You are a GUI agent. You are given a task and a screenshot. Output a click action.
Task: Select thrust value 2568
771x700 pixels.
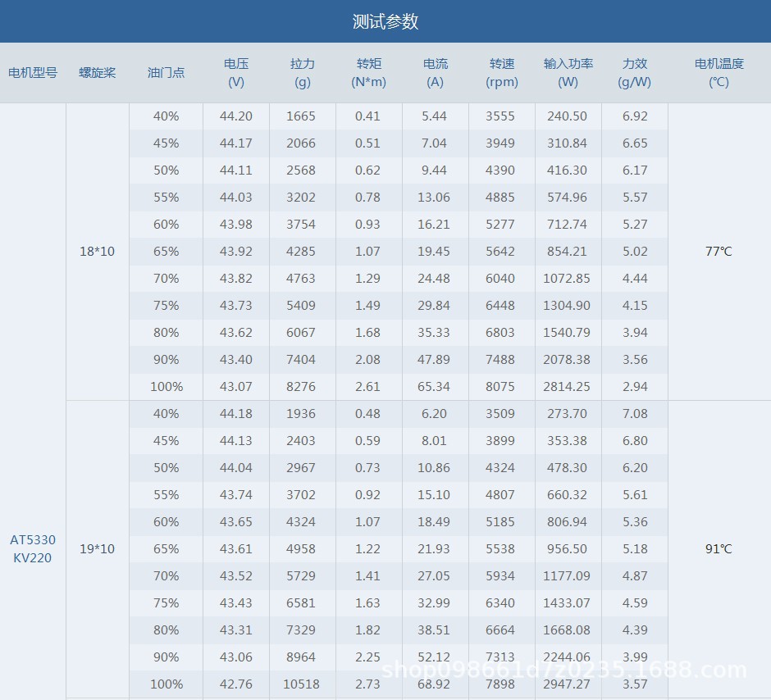(301, 170)
